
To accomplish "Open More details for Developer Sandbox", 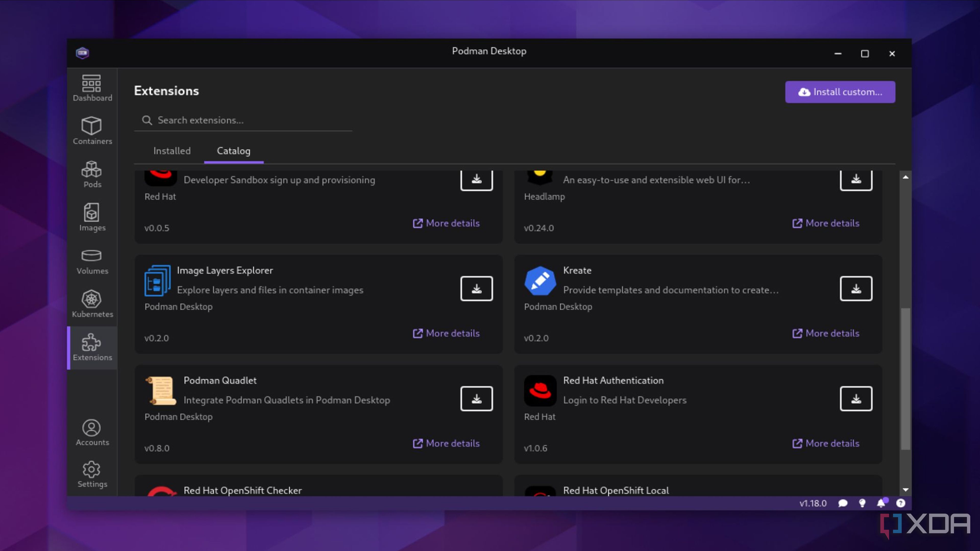I will pyautogui.click(x=446, y=223).
